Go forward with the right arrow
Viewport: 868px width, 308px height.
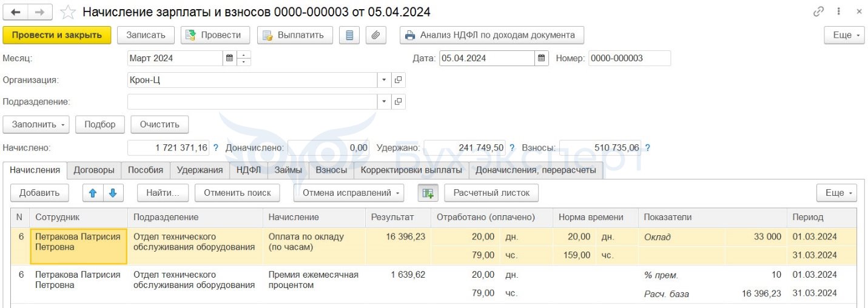40,12
